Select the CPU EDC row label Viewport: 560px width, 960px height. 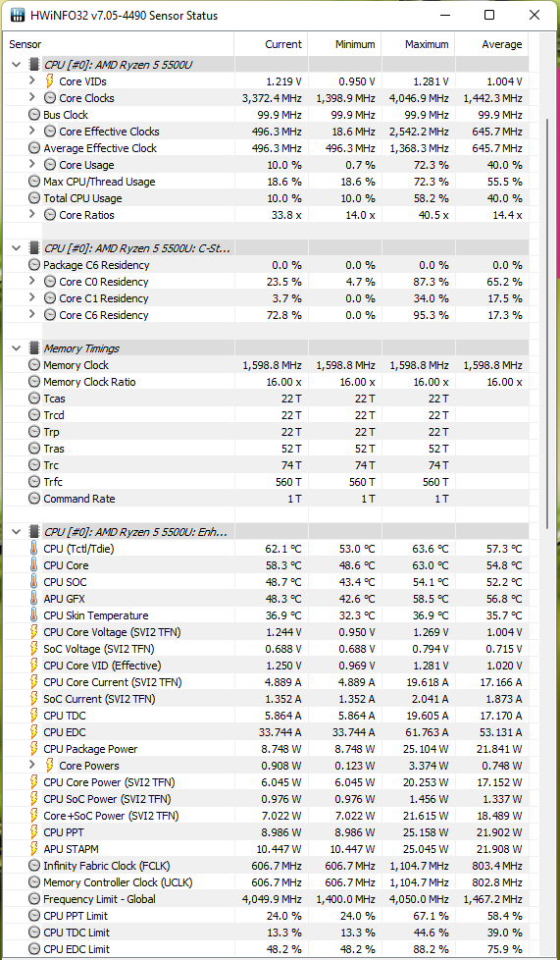click(x=65, y=732)
